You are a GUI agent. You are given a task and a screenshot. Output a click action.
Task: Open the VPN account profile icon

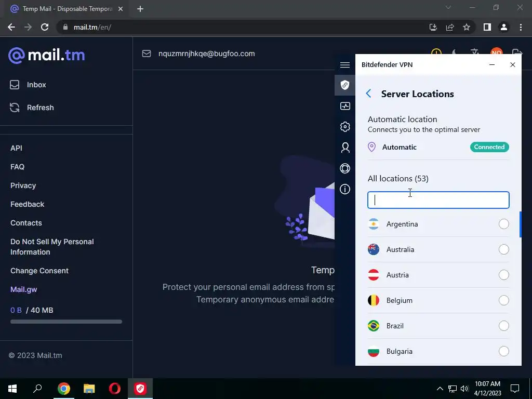point(345,148)
